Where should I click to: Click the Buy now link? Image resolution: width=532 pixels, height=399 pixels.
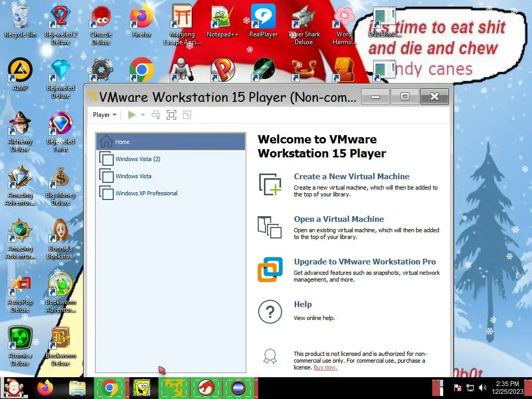pyautogui.click(x=325, y=367)
